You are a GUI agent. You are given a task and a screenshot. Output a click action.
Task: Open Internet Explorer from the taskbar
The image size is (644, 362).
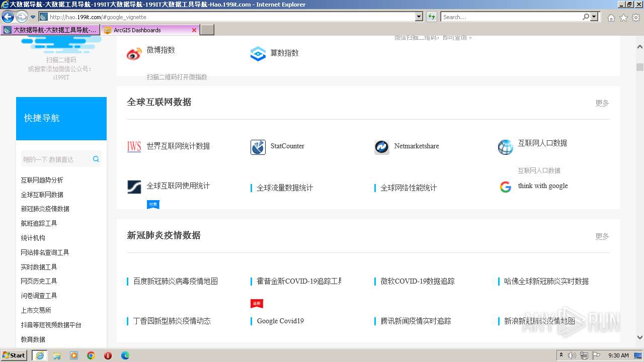click(40, 355)
